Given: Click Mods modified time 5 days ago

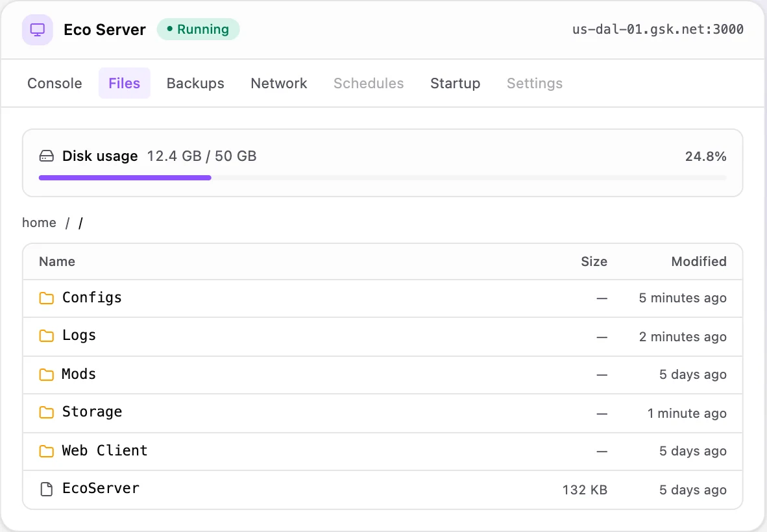Looking at the screenshot, I should pyautogui.click(x=692, y=374).
